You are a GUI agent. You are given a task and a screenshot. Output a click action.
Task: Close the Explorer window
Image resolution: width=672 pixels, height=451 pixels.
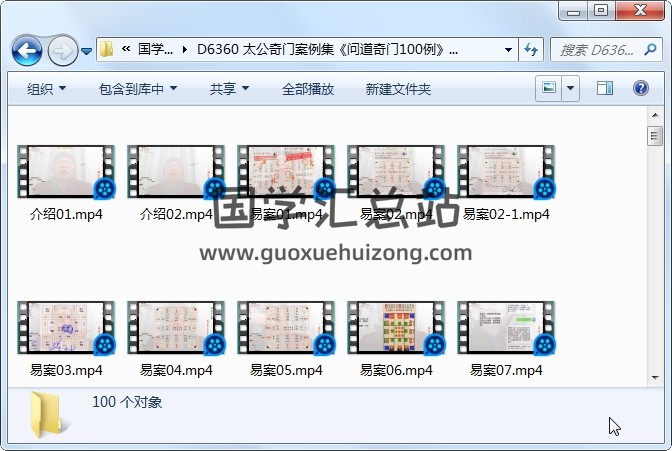click(x=640, y=11)
